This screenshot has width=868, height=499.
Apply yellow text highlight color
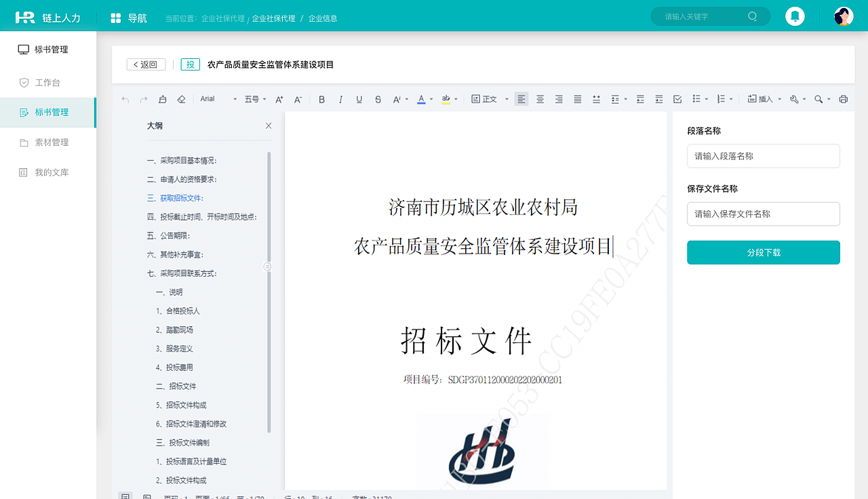(x=446, y=99)
